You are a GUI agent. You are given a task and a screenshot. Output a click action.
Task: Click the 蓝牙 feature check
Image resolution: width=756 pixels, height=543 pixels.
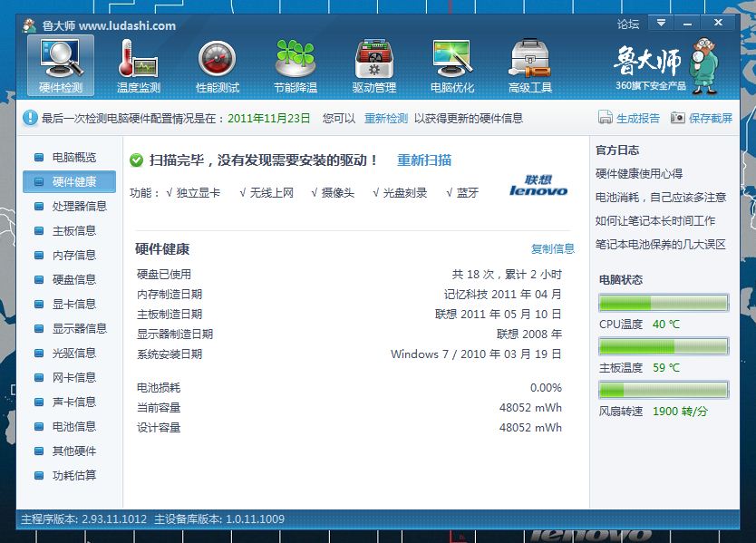(x=462, y=193)
